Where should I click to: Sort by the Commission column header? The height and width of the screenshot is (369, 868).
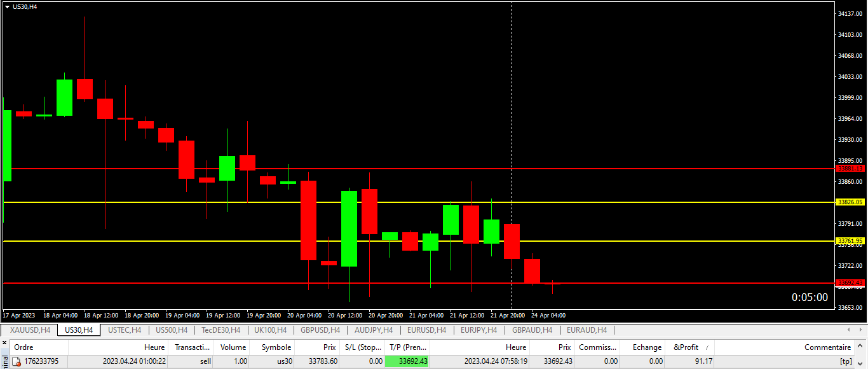tap(597, 347)
